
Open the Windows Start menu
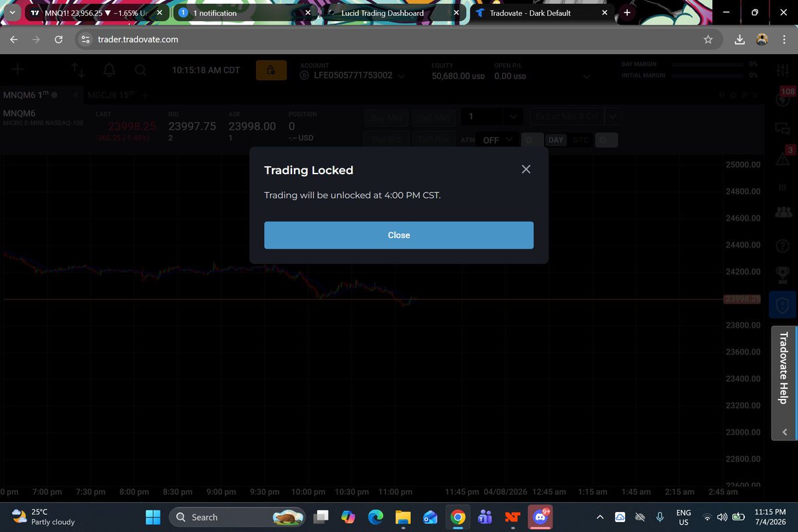(153, 517)
